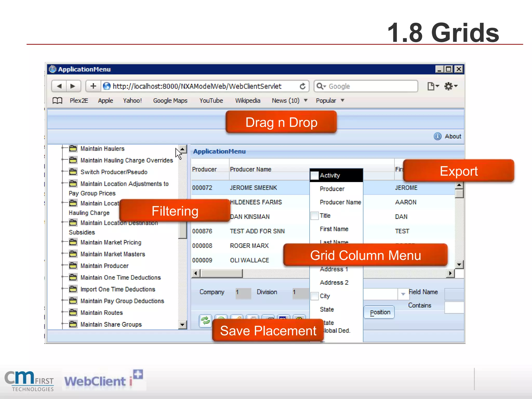
Task: Expand the News (10) bookmarks dropdown
Action: pyautogui.click(x=305, y=100)
